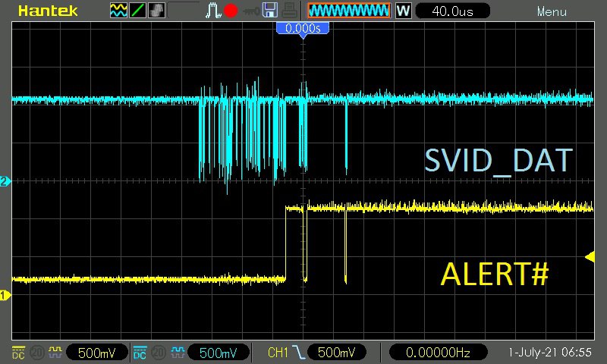The width and height of the screenshot is (607, 364).
Task: Click the W window mode icon
Action: point(403,11)
